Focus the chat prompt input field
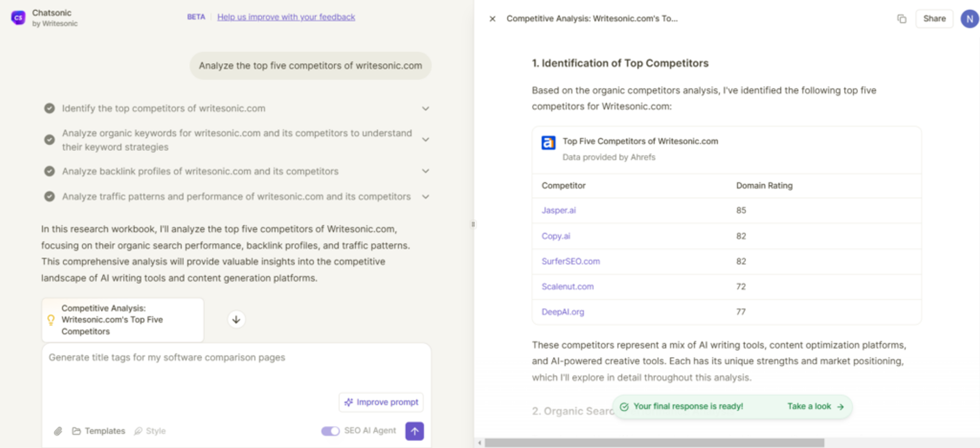 point(236,358)
